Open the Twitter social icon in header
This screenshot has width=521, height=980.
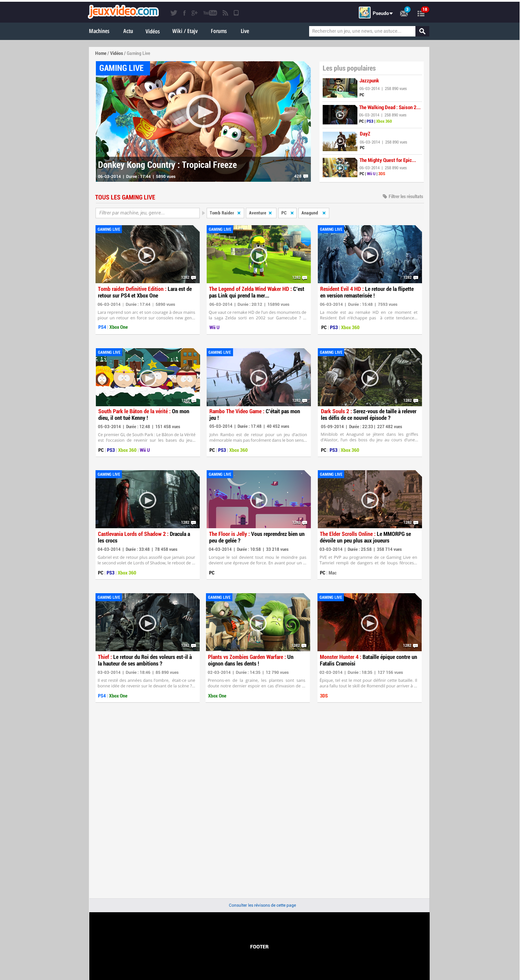click(174, 13)
